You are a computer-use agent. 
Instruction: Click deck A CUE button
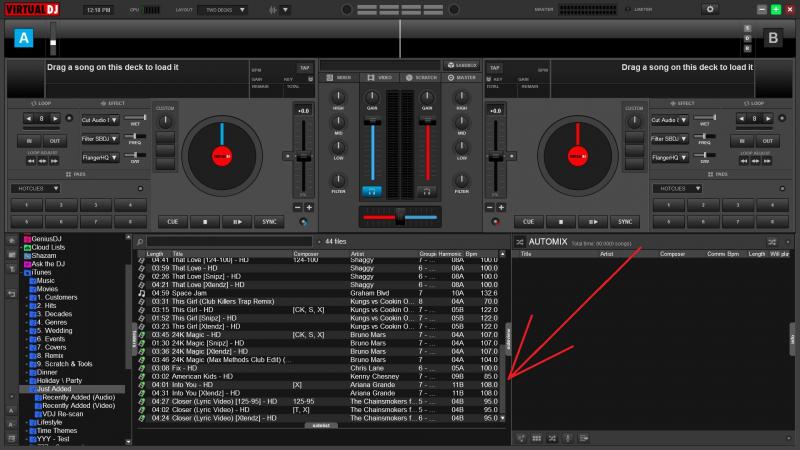pyautogui.click(x=172, y=222)
